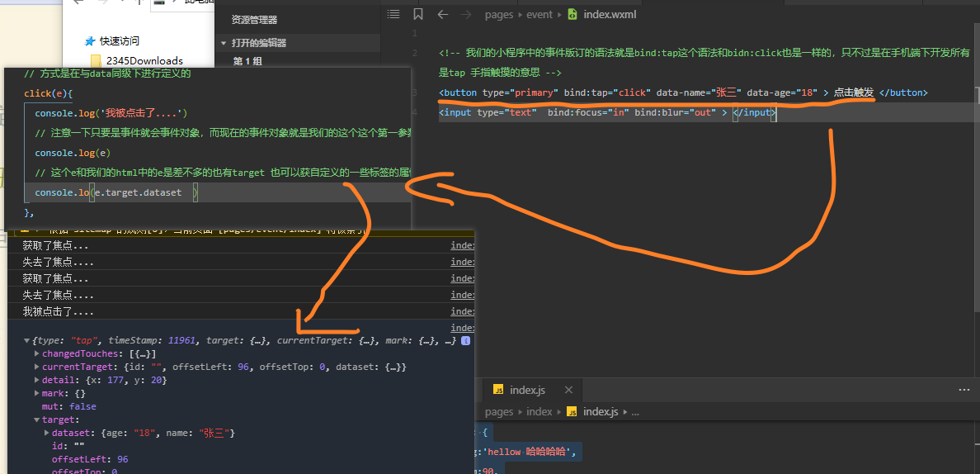Close the index.js tab
Screen dimensions: 980x474
pos(567,390)
